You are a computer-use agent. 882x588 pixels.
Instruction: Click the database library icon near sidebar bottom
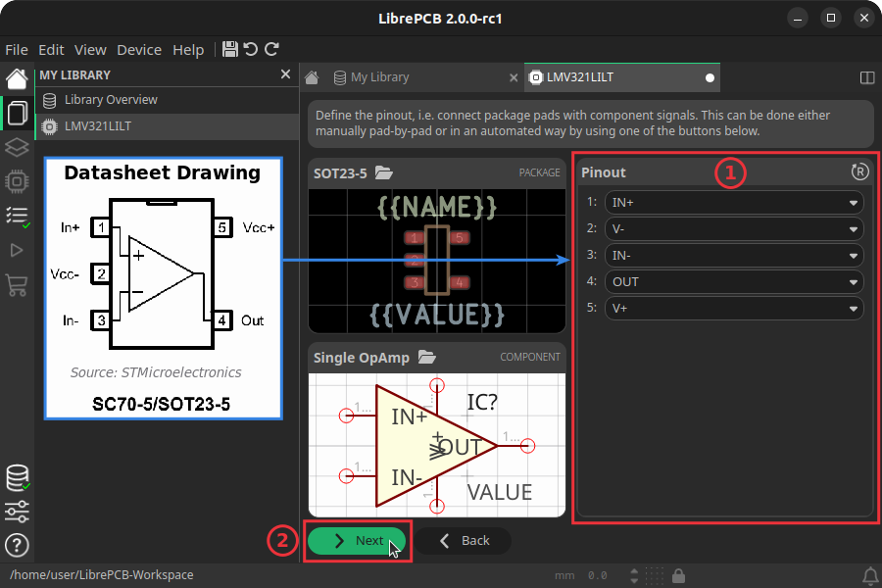coord(16,477)
